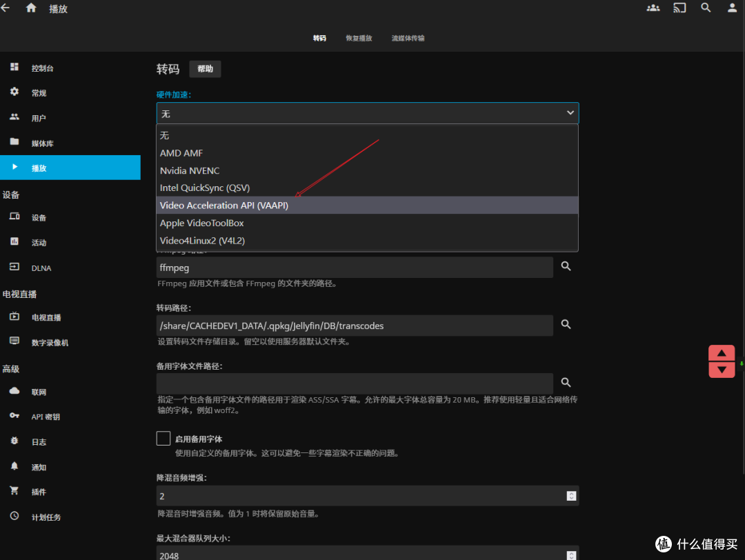The width and height of the screenshot is (745, 560).
Task: Adjust the 降混音频增强 spinner arrows
Action: tap(571, 496)
